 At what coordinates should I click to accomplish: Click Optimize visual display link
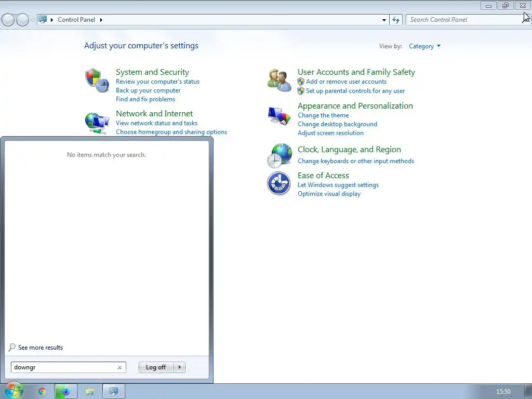pyautogui.click(x=329, y=193)
